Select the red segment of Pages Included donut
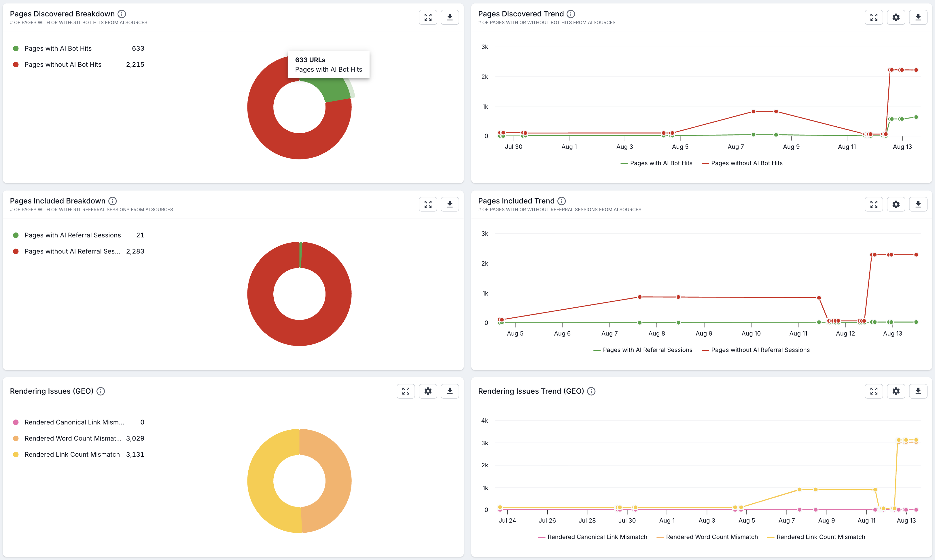 click(x=300, y=340)
